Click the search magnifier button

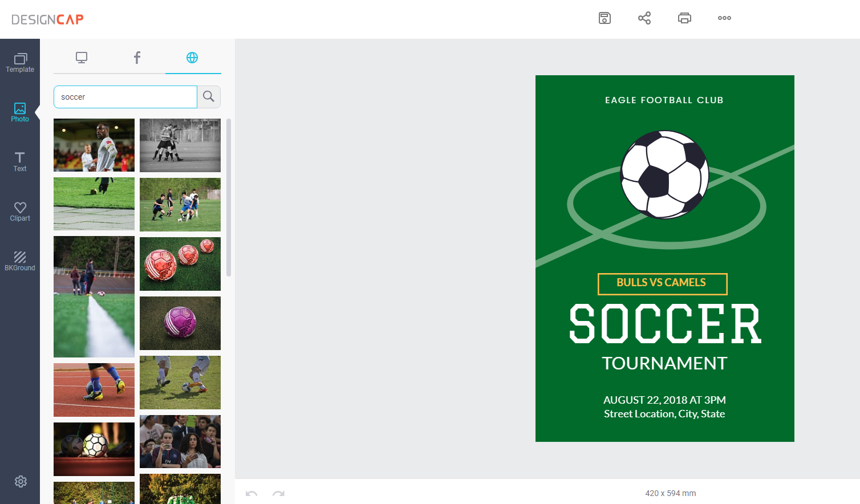click(x=209, y=97)
